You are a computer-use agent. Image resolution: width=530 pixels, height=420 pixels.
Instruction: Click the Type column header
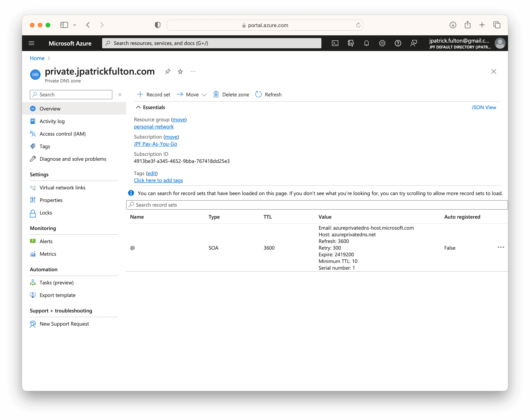(x=214, y=217)
